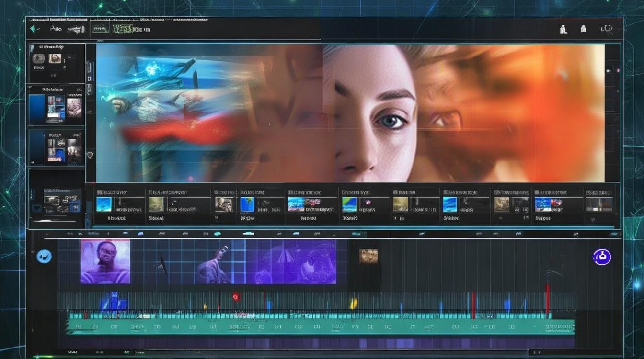This screenshot has width=644, height=359.
Task: Click the middle icon in top-right corner
Action: click(583, 29)
